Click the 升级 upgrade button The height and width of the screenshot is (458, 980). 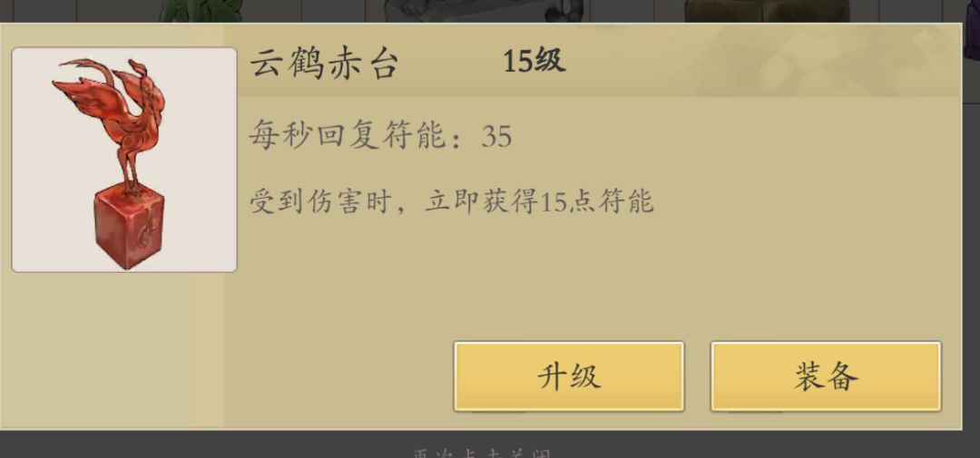(x=569, y=376)
